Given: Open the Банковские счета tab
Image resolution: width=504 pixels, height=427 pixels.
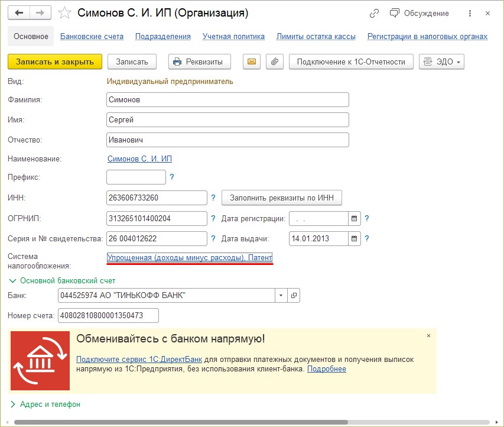Looking at the screenshot, I should coord(92,36).
